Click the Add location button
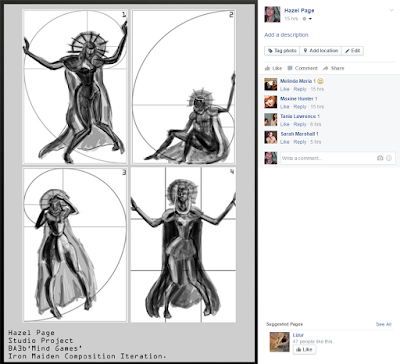400x364 pixels. [321, 51]
